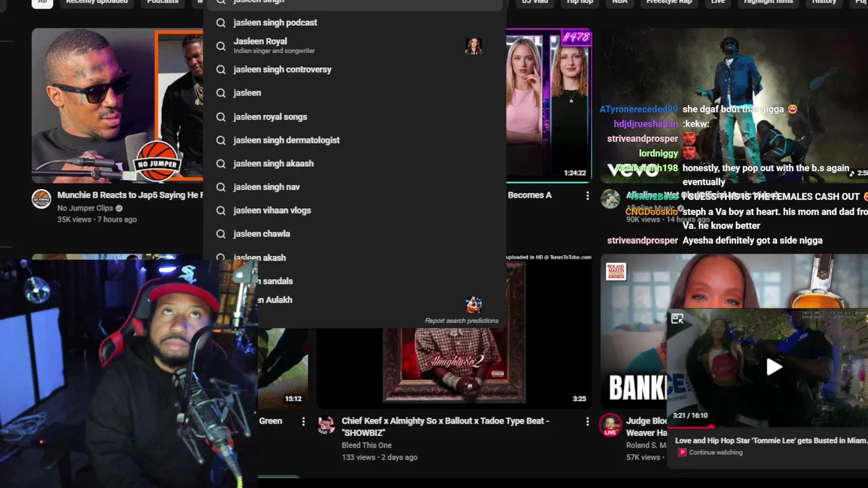
Task: Choose suggestion 'jasleen singh nav'
Action: (x=355, y=187)
